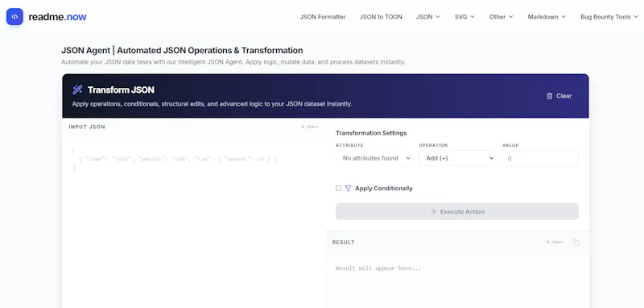Screen dimensions: 644x308
Task: Focus the Input JSON text area
Action: (193, 222)
